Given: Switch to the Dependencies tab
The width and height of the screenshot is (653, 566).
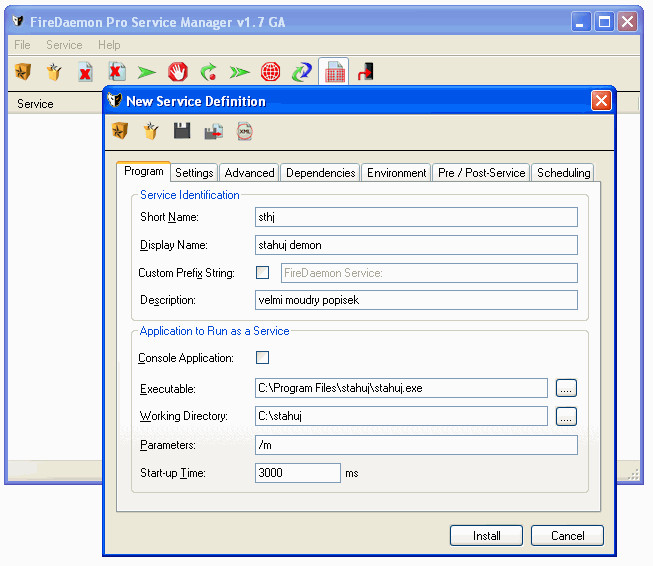Looking at the screenshot, I should click(320, 172).
